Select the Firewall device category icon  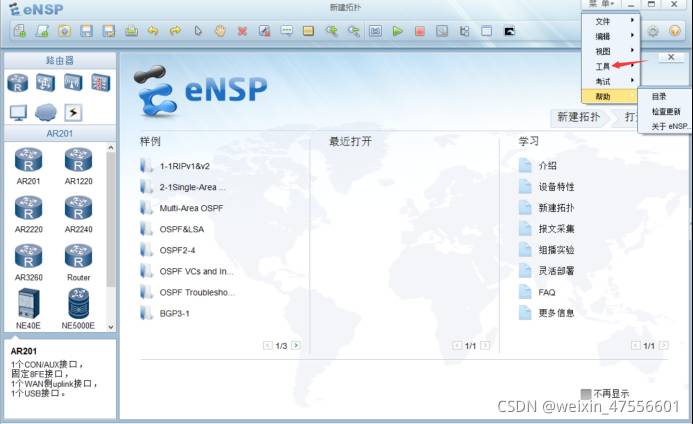[x=101, y=83]
